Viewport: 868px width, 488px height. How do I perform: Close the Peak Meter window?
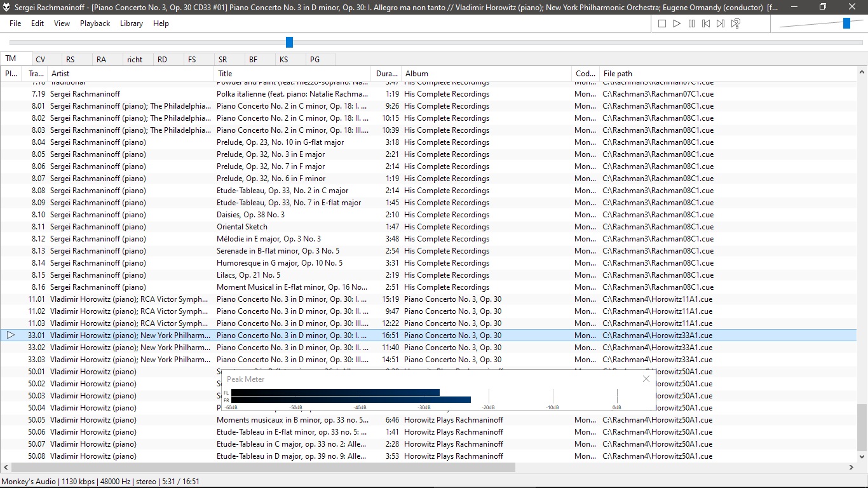(x=646, y=379)
